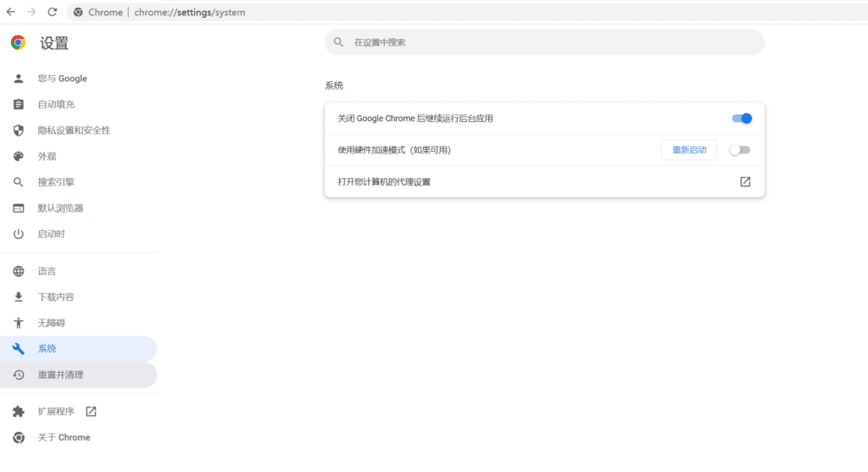This screenshot has height=472, width=868.
Task: Click the shield icon for 隐私设置和安全性
Action: click(x=19, y=130)
